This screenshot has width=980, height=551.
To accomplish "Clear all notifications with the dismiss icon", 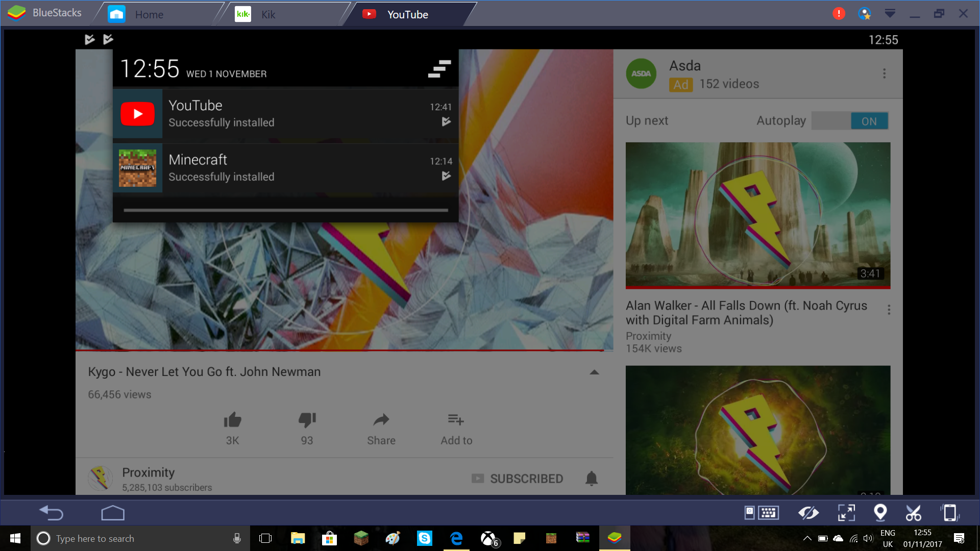I will 439,69.
